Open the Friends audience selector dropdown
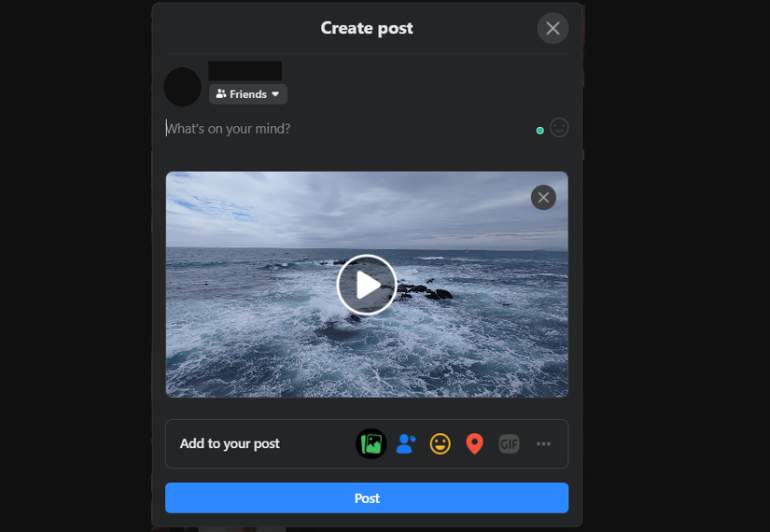 [x=248, y=94]
